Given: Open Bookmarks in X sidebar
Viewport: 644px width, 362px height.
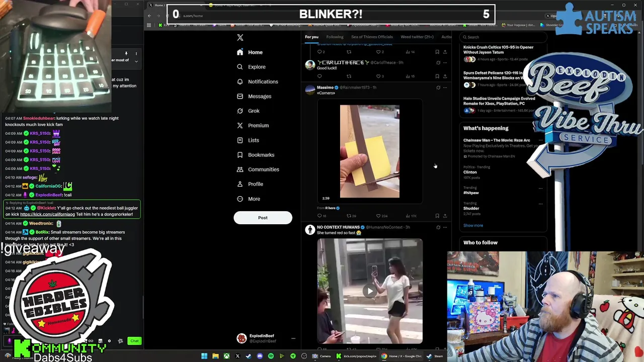Looking at the screenshot, I should pyautogui.click(x=255, y=155).
